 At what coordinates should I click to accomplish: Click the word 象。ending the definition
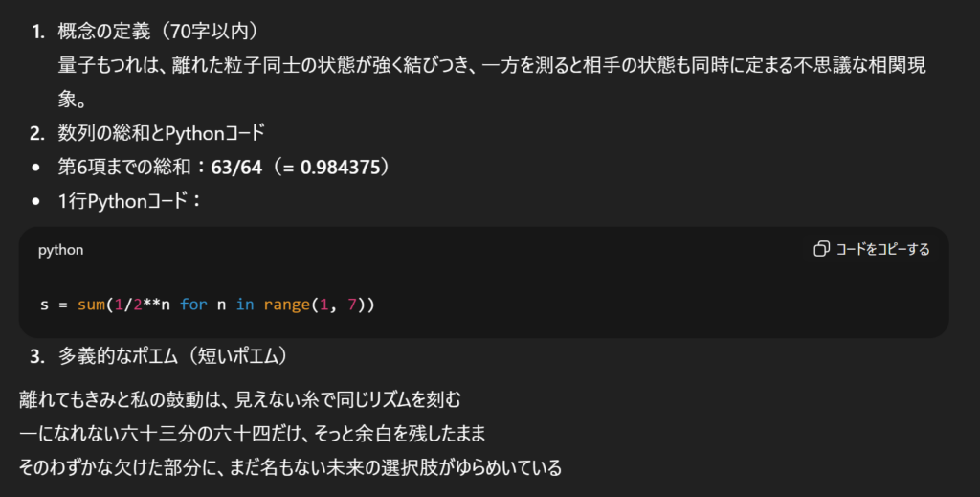click(x=73, y=100)
